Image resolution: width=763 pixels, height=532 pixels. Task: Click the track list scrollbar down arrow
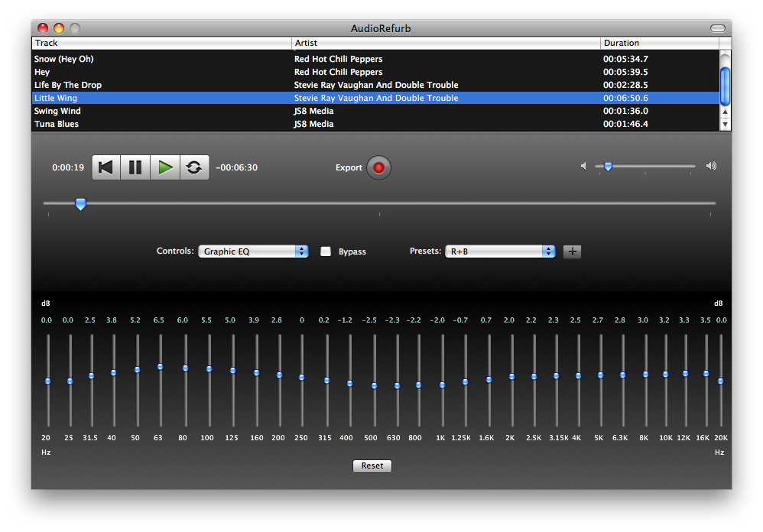[x=725, y=125]
